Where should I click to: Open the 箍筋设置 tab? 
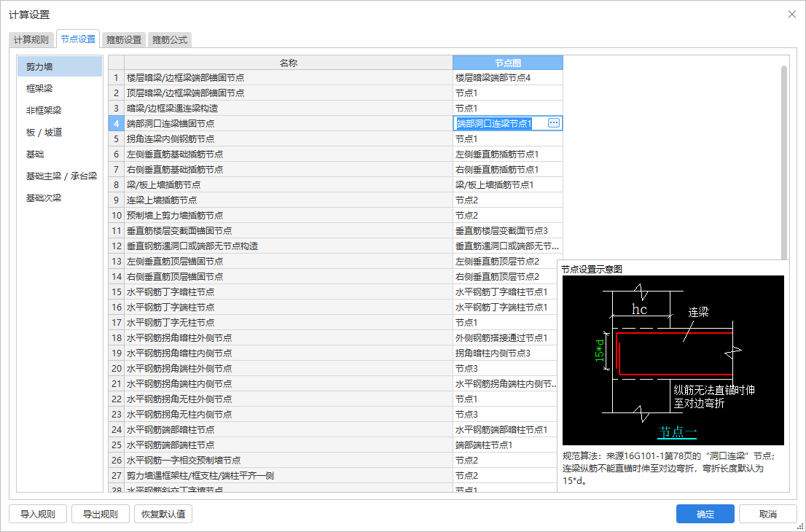tap(123, 39)
